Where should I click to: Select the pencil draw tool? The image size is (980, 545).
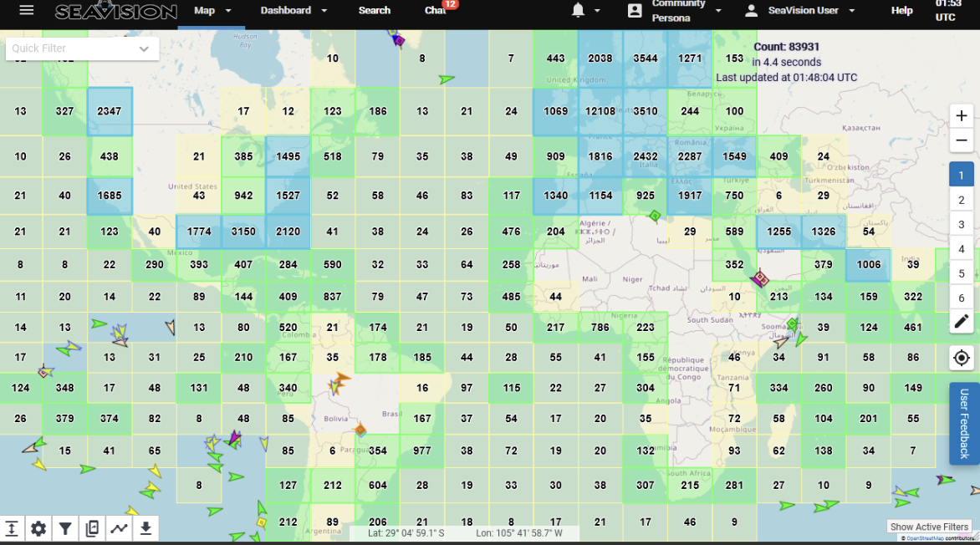click(962, 322)
